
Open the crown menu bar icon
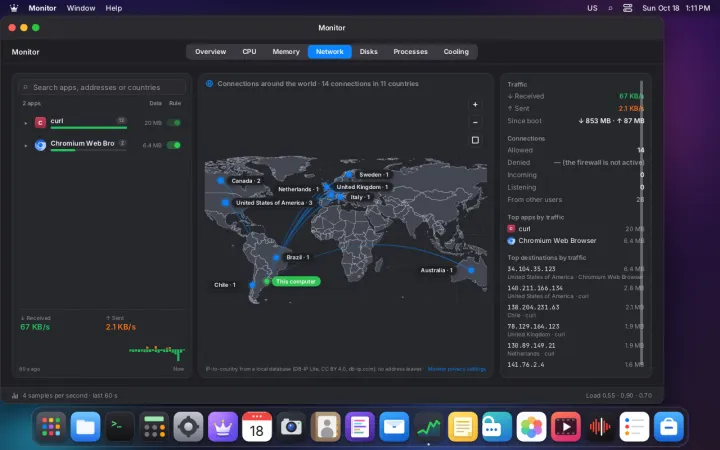click(x=14, y=8)
